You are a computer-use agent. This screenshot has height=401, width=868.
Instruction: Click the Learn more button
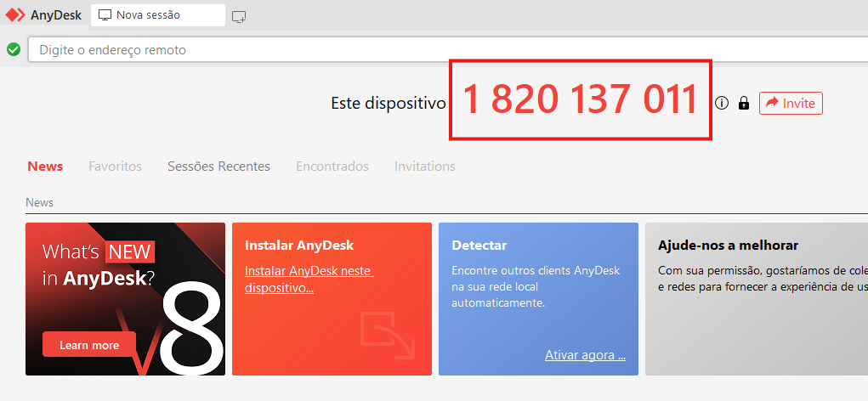coord(88,345)
